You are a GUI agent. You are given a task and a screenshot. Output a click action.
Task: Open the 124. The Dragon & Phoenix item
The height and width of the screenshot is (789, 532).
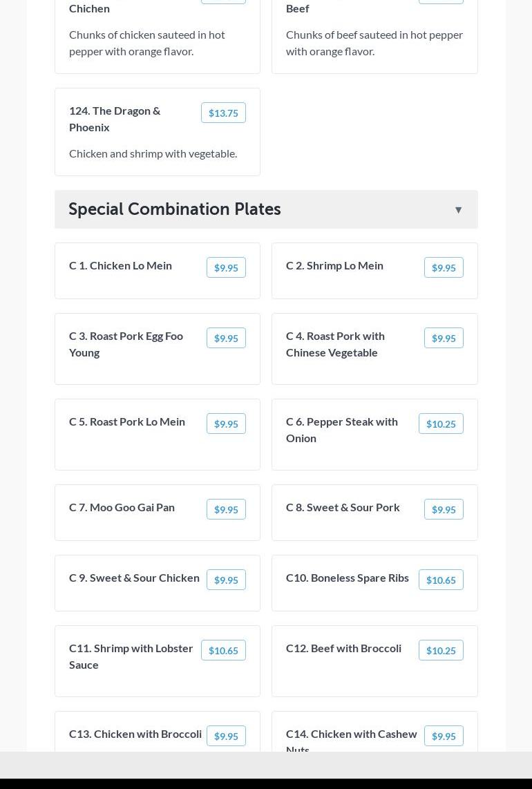[x=115, y=119]
